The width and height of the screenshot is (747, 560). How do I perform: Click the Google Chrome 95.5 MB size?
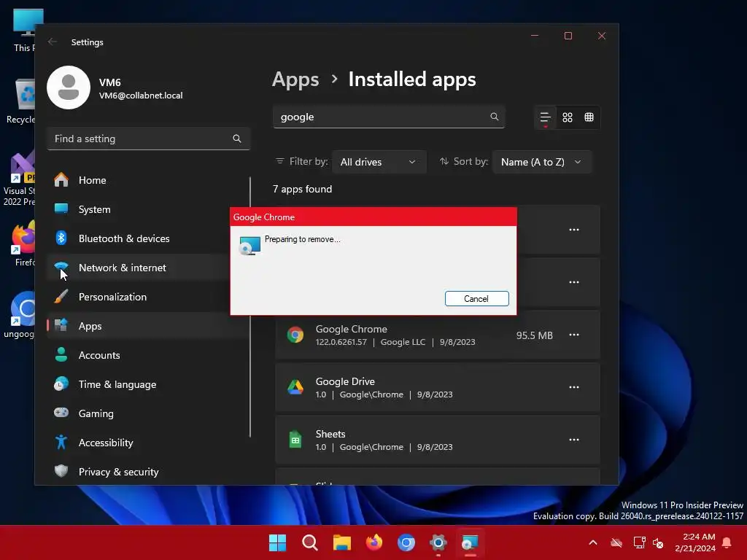(535, 335)
